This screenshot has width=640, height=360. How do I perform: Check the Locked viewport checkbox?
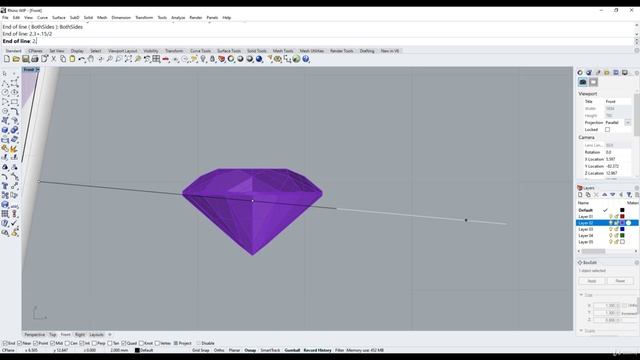coord(607,130)
